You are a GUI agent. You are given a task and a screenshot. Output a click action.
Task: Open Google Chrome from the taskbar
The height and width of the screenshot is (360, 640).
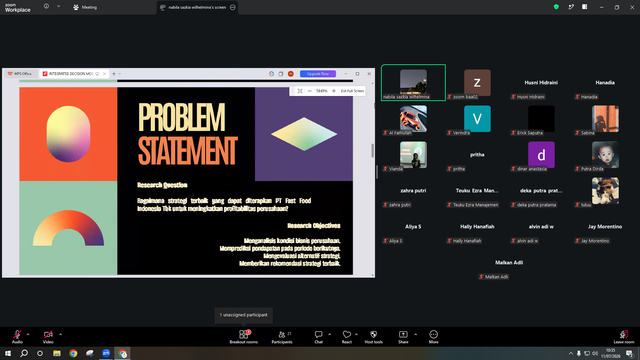pos(73,353)
